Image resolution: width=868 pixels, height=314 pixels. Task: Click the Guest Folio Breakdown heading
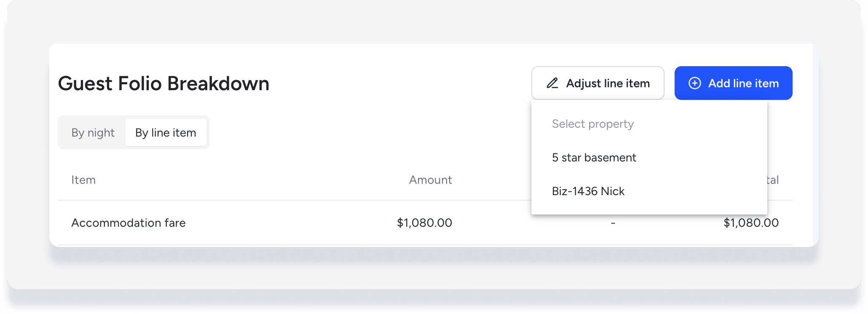coord(163,83)
